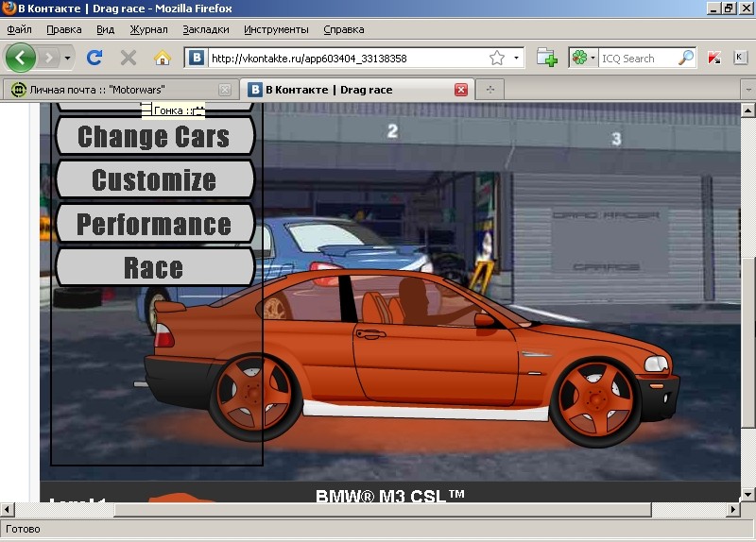The image size is (756, 542).
Task: Click the Change Cars game button
Action: click(x=155, y=136)
